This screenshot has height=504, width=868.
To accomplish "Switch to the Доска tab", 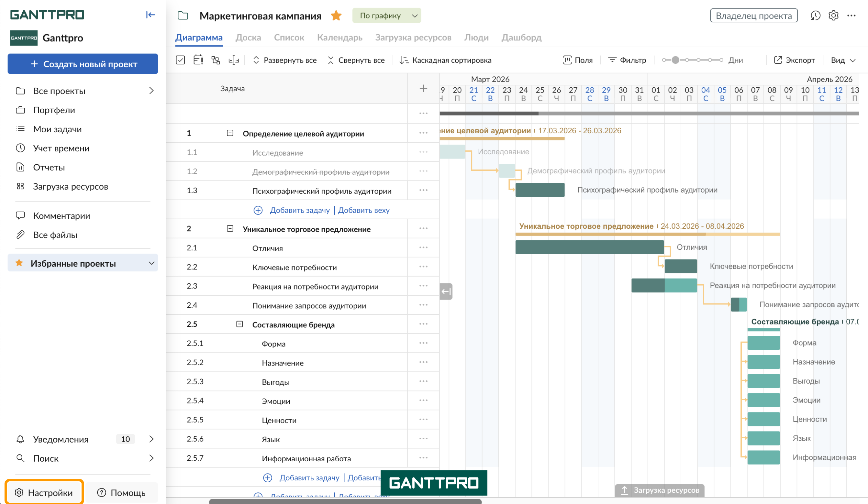I will (248, 38).
